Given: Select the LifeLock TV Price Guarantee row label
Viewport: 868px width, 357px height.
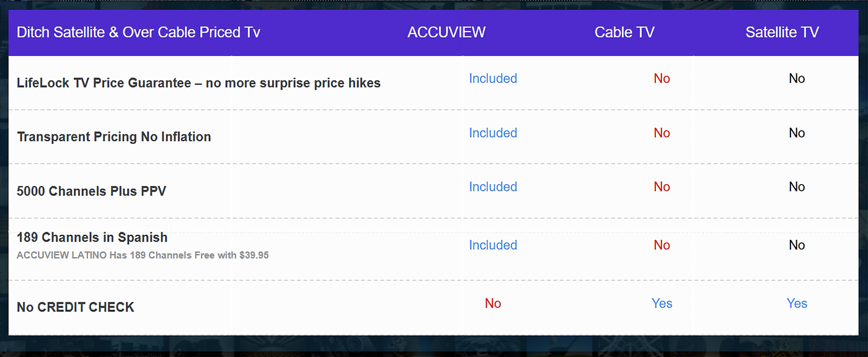Looking at the screenshot, I should pyautogui.click(x=198, y=83).
